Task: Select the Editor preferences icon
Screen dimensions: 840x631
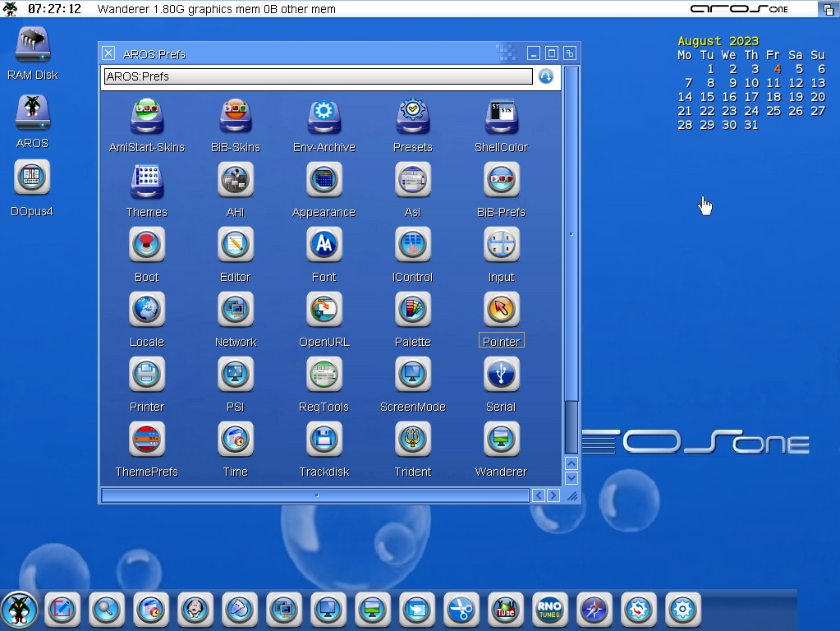Action: (x=236, y=245)
